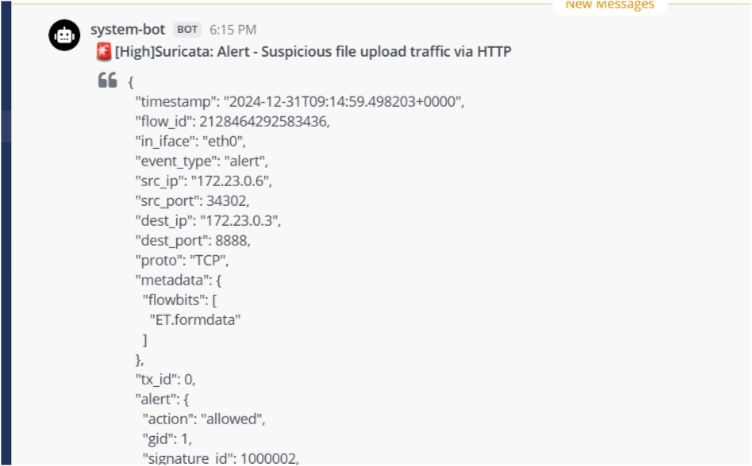This screenshot has width=752, height=466.
Task: Click the 6:15 PM message timestamp
Action: click(232, 30)
